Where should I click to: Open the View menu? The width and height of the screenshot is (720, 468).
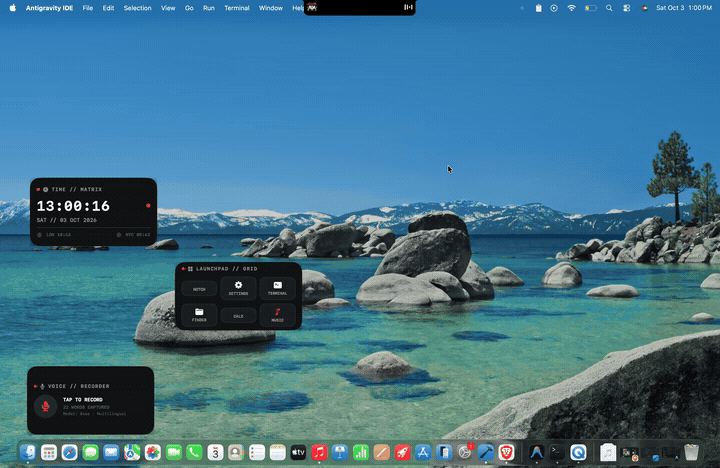[x=168, y=8]
